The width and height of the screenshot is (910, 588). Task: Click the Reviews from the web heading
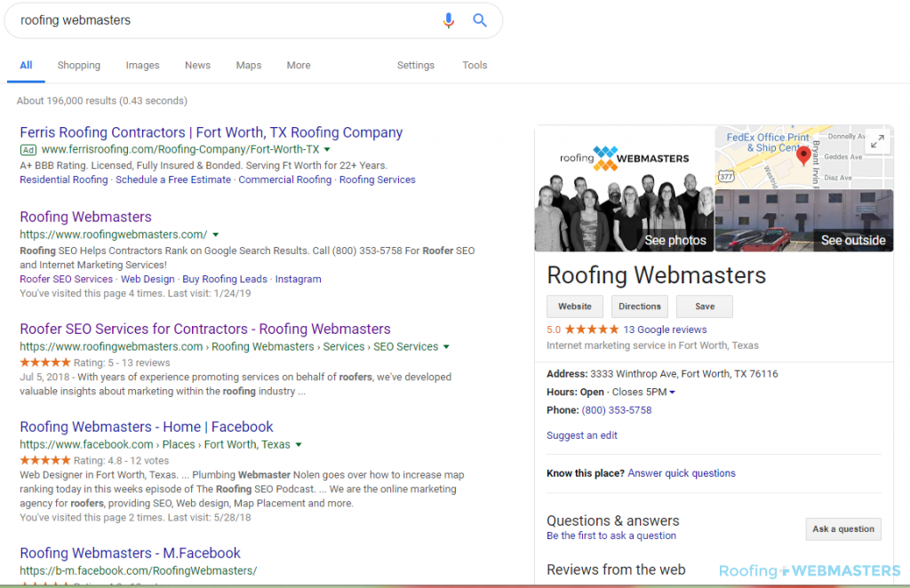616,570
